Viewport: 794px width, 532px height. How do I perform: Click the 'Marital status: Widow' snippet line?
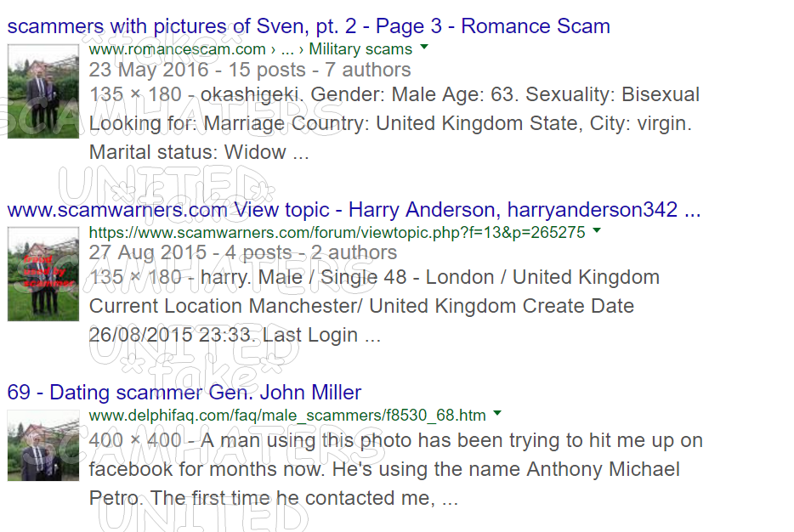point(199,152)
